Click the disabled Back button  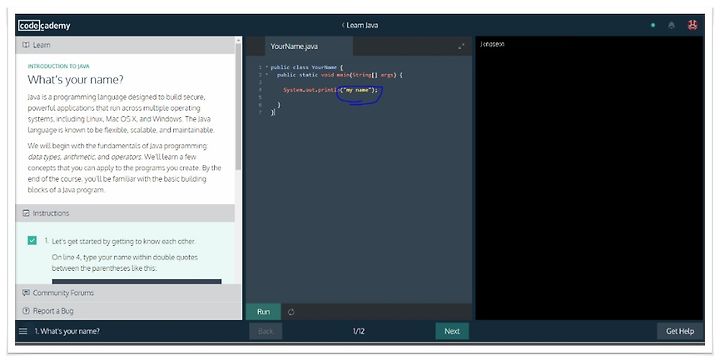(265, 331)
